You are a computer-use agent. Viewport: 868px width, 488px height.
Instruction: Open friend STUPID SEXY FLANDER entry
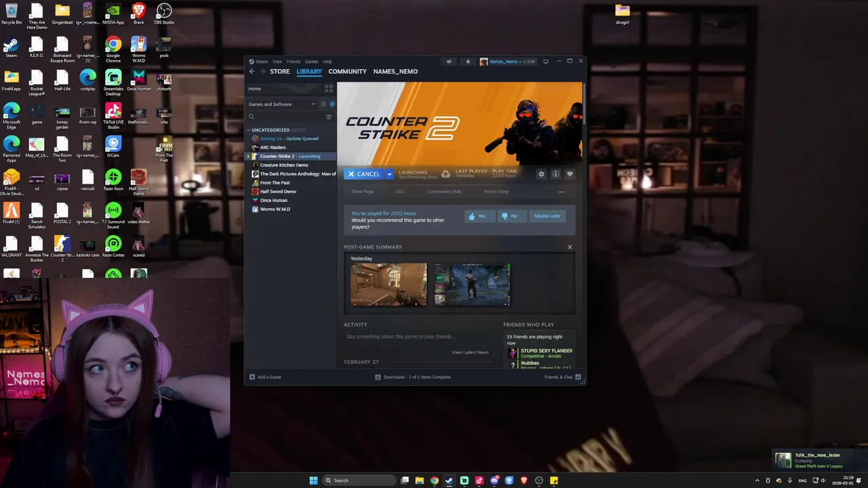(540, 353)
